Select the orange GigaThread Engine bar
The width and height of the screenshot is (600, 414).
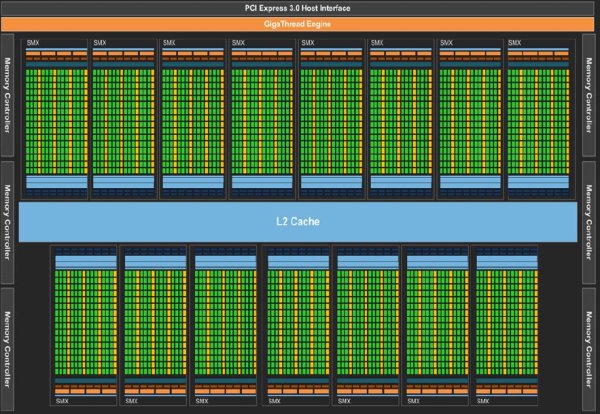(299, 23)
